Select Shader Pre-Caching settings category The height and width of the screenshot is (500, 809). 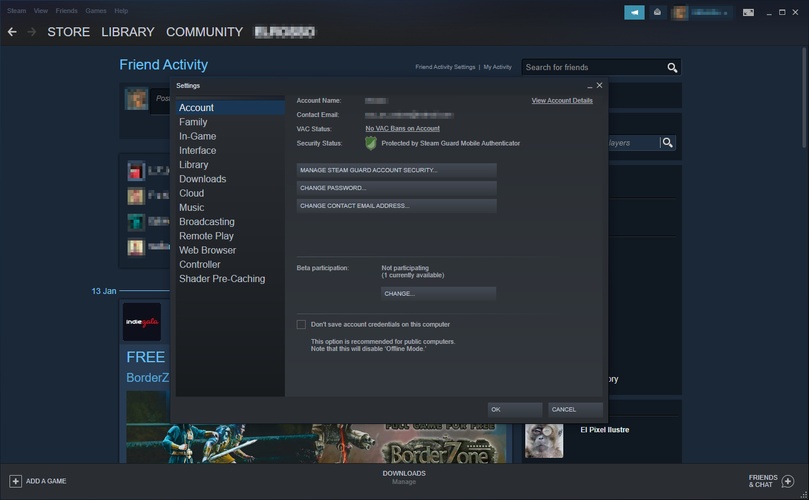(230, 279)
